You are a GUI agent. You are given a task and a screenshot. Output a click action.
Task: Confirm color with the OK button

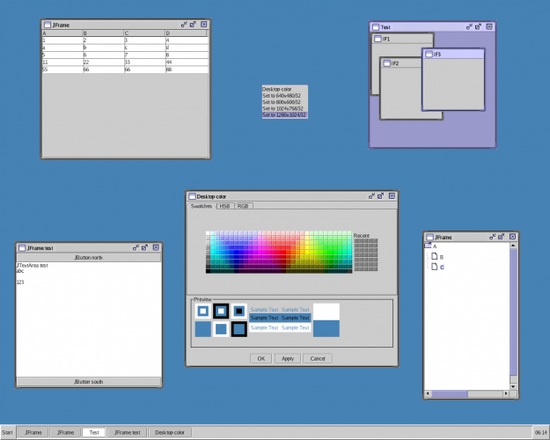261,359
